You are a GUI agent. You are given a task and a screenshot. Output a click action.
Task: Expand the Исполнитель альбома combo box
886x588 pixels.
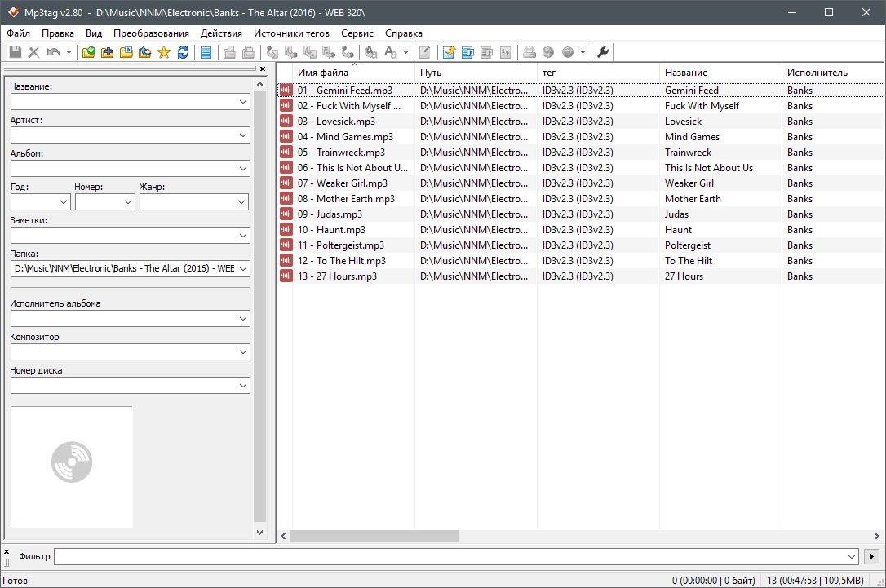tap(243, 319)
